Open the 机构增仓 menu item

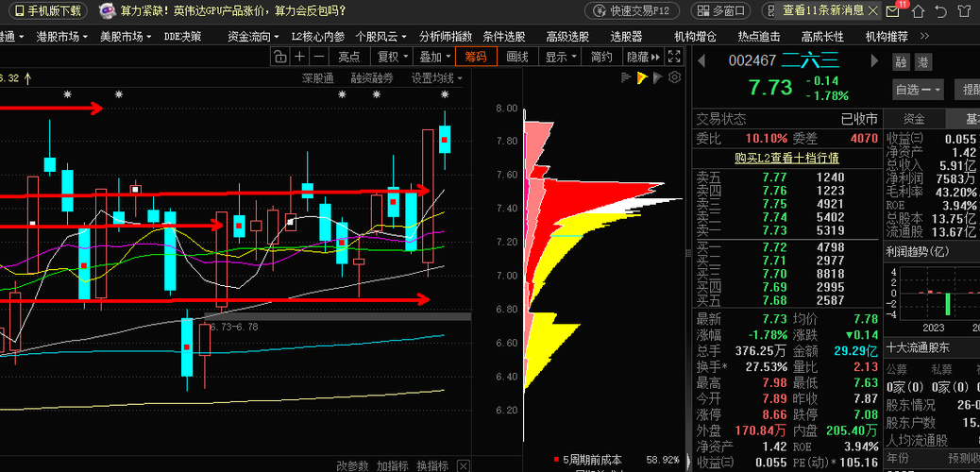(x=695, y=36)
